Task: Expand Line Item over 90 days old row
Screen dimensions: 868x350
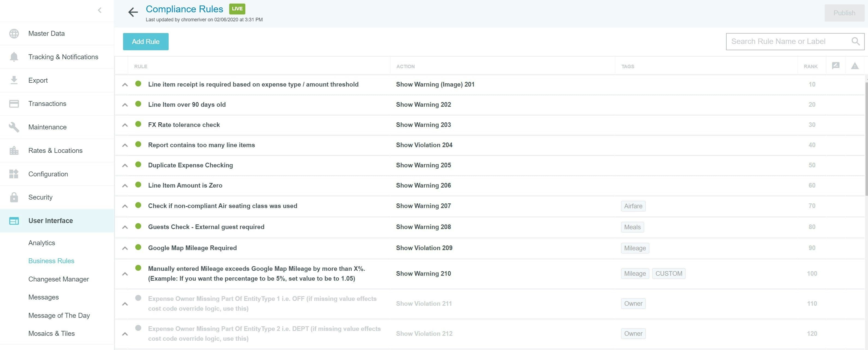Action: (x=125, y=105)
